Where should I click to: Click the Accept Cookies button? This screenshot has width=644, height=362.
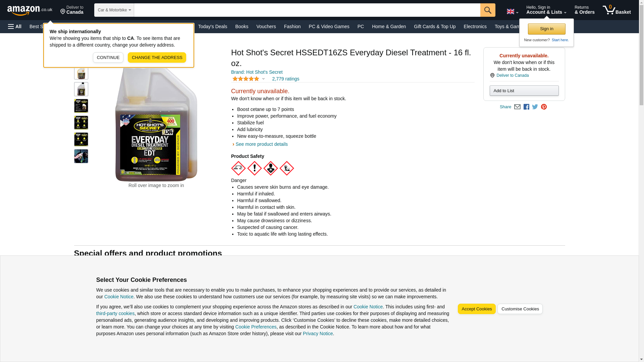[476, 309]
